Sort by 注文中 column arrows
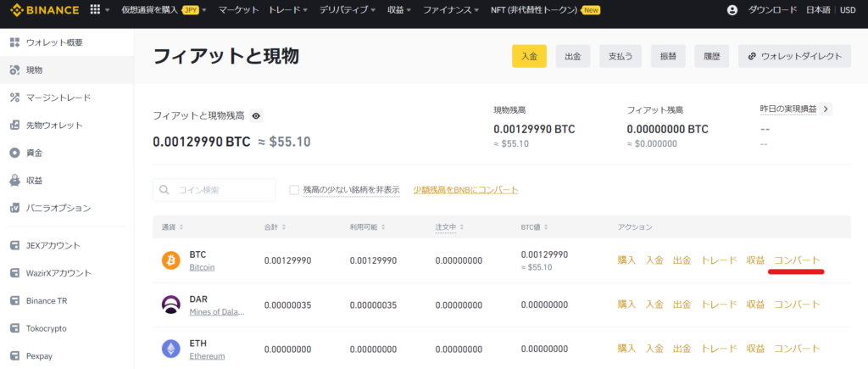Image resolution: width=868 pixels, height=369 pixels. click(462, 227)
